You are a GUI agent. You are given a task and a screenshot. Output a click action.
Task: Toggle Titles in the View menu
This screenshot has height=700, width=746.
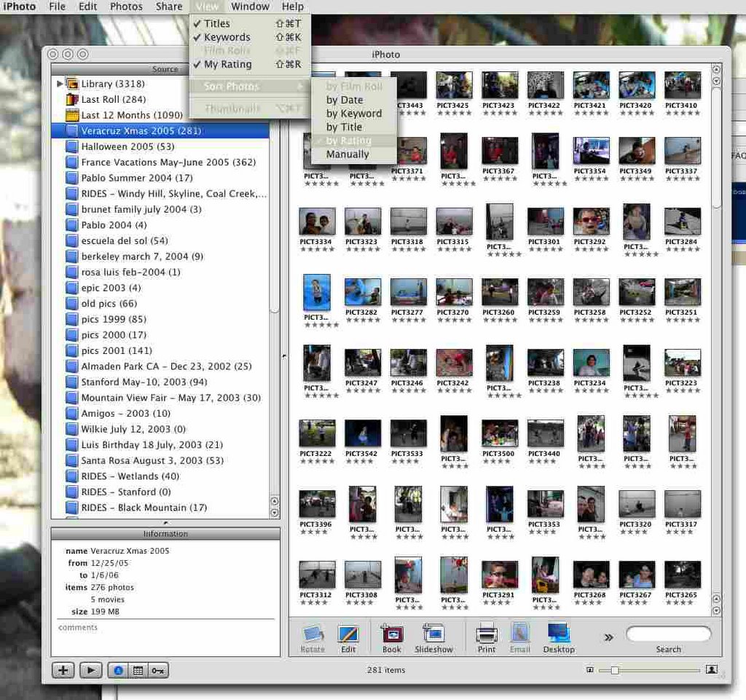[250, 23]
